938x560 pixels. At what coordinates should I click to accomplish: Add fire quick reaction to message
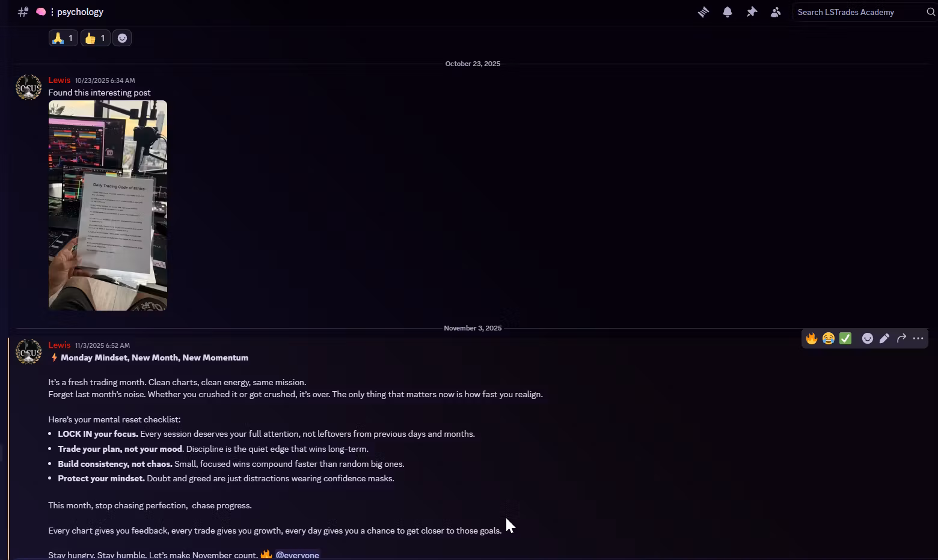pyautogui.click(x=812, y=338)
